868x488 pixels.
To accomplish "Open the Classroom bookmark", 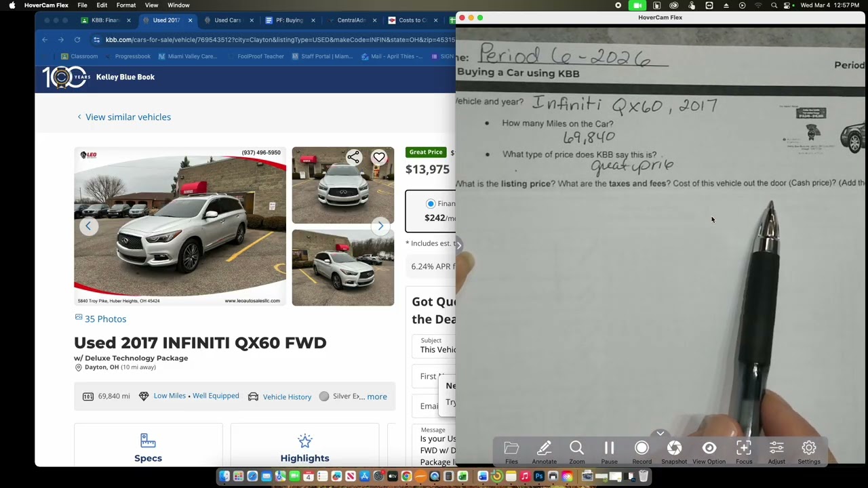I will tap(79, 56).
